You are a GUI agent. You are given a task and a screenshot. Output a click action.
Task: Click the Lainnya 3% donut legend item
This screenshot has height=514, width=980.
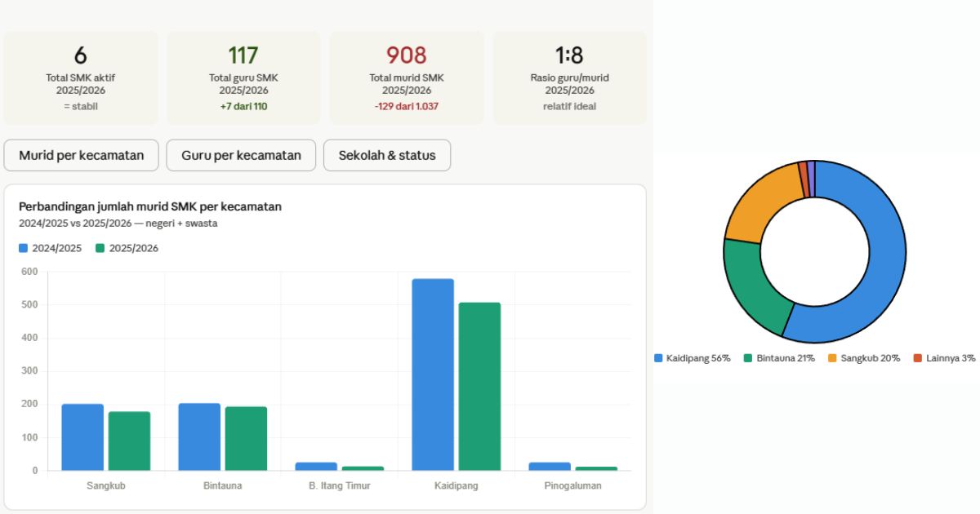tap(944, 358)
